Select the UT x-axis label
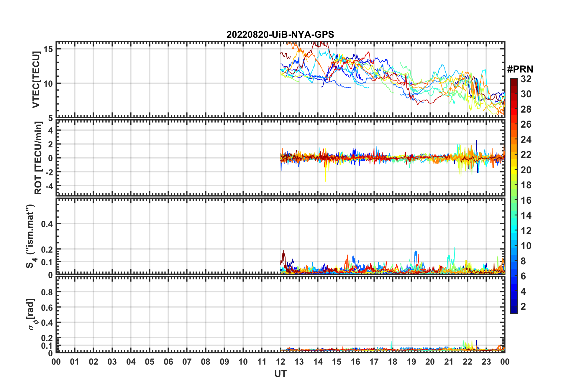The height and width of the screenshot is (392, 561). [280, 374]
